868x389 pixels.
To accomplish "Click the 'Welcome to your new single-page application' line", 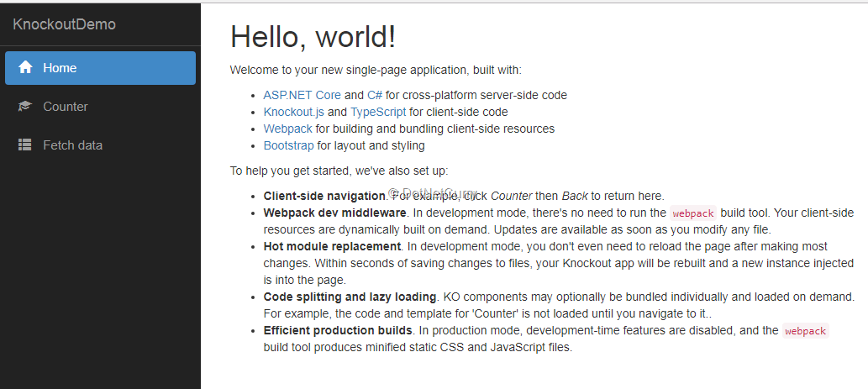I will pos(376,71).
